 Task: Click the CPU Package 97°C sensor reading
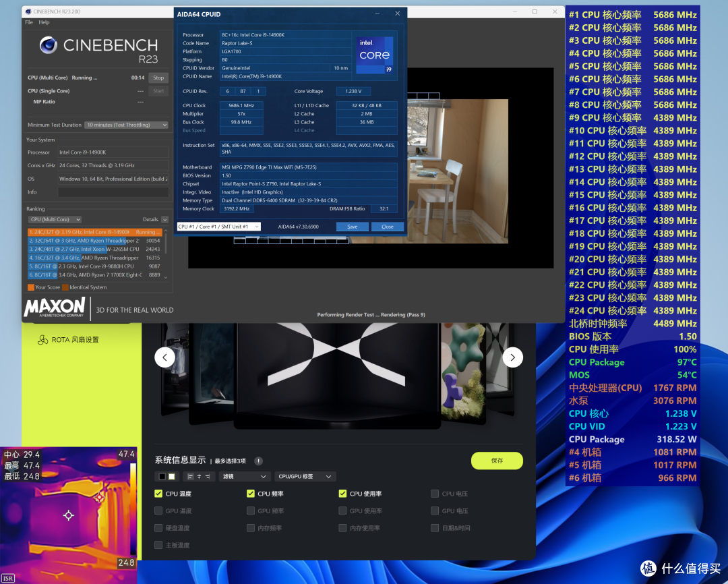point(632,362)
